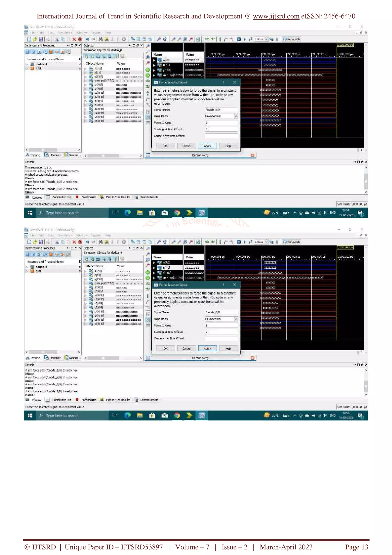392x555 pixels.
Task: Click the binoculars Find icon in lower screenshot toolbar
Action: (x=100, y=242)
